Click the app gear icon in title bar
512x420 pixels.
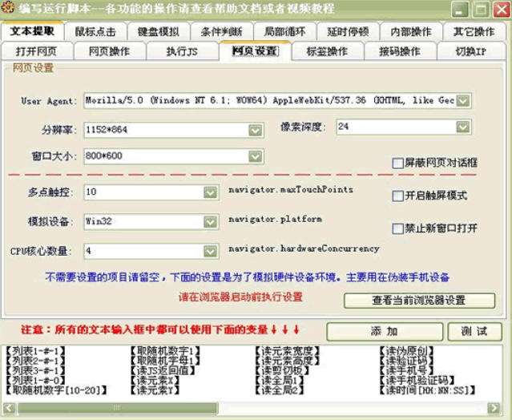click(x=8, y=8)
